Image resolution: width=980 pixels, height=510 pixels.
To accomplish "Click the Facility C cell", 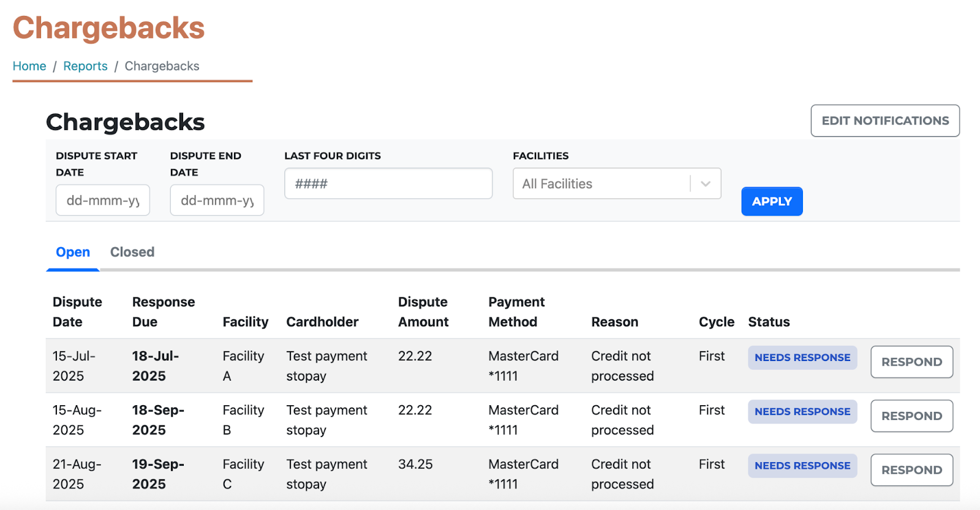I will point(243,474).
